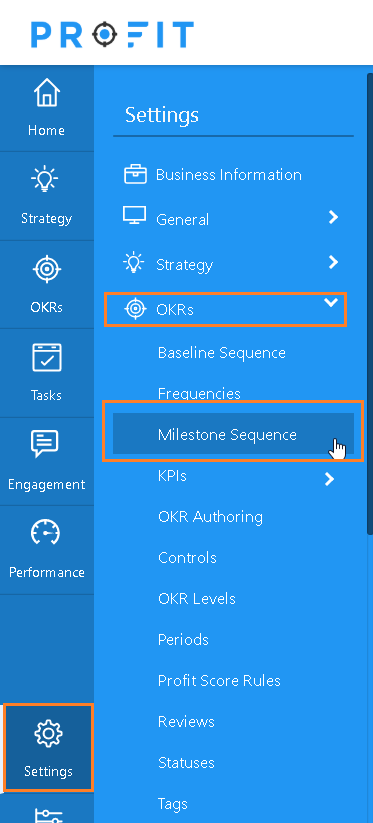Image resolution: width=373 pixels, height=823 pixels.
Task: Open the Periods settings entry
Action: click(183, 640)
